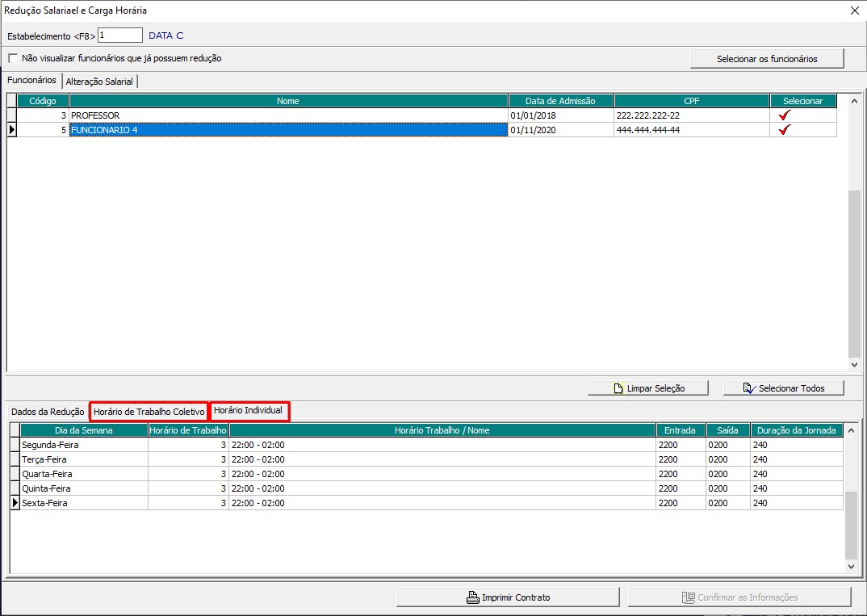867x616 pixels.
Task: Open the Dados da Redução tab
Action: (x=48, y=412)
